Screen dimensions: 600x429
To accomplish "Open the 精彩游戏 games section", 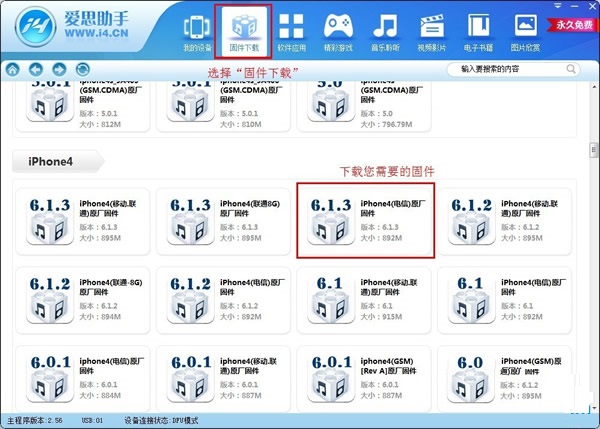I will (338, 34).
